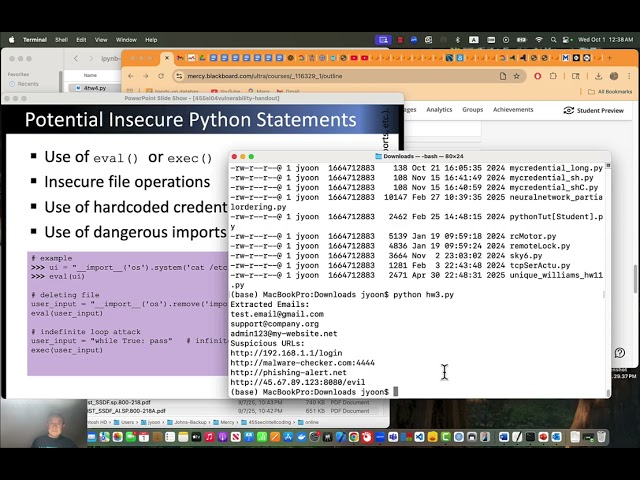
Task: Open the Edit menu
Action: pos(81,40)
